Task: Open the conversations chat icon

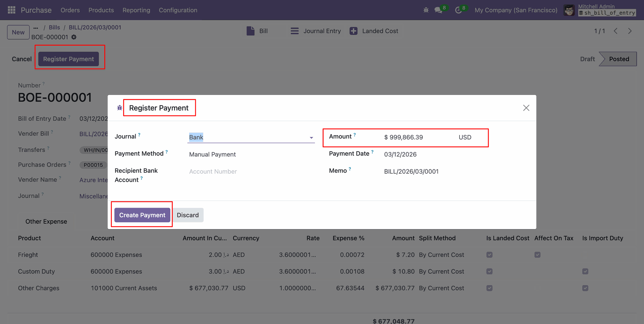Action: pos(438,10)
